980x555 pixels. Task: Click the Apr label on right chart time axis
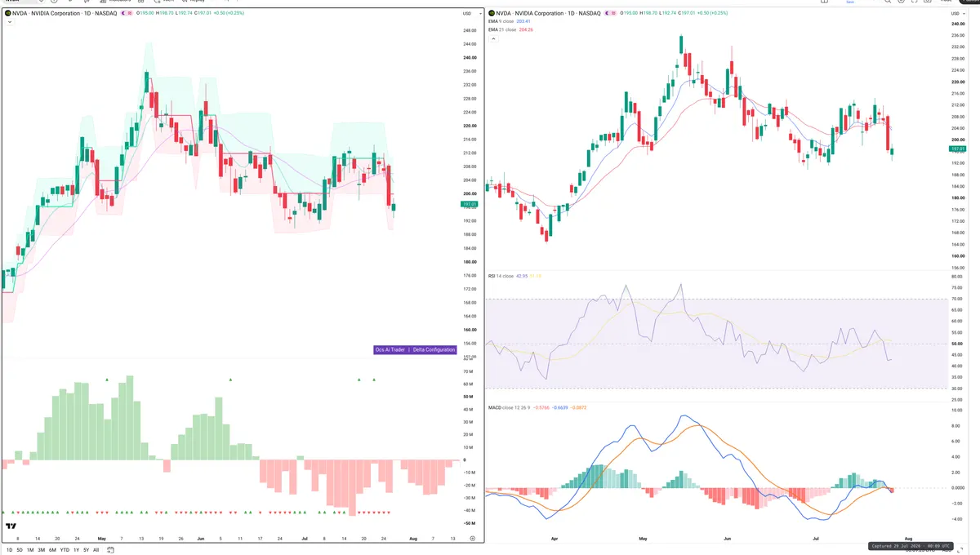click(x=555, y=539)
